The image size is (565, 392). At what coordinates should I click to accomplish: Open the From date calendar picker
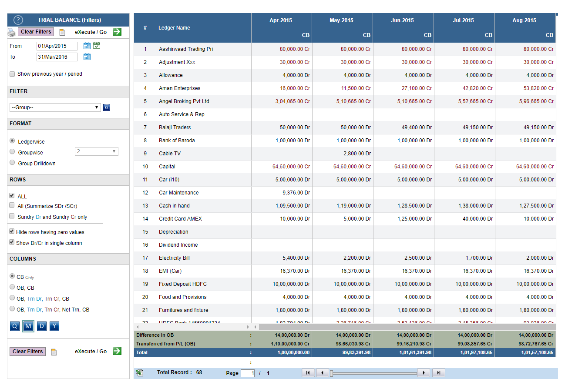(87, 46)
